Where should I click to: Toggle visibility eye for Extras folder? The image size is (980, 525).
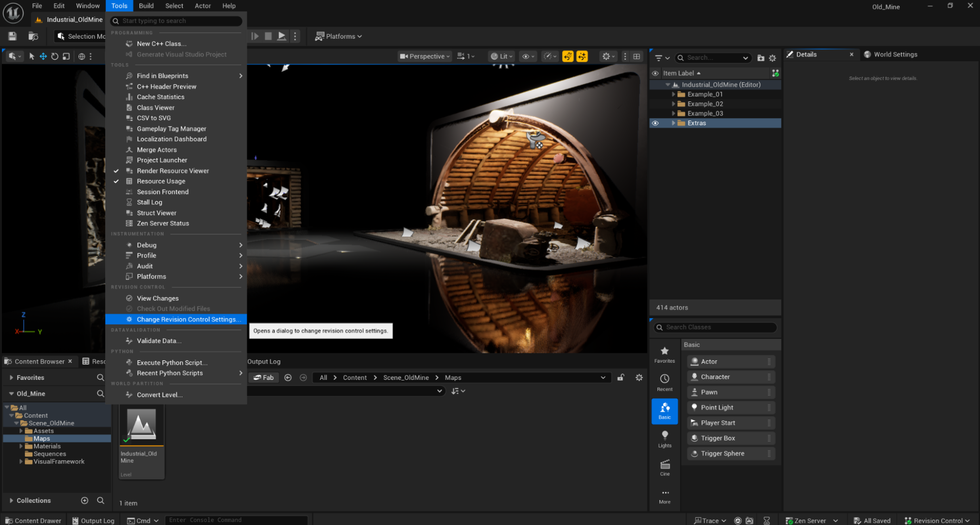(655, 123)
